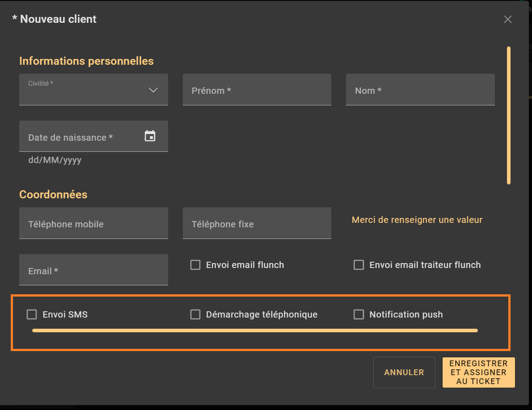Click the Merci de renseigner une valeur message

[x=417, y=220]
